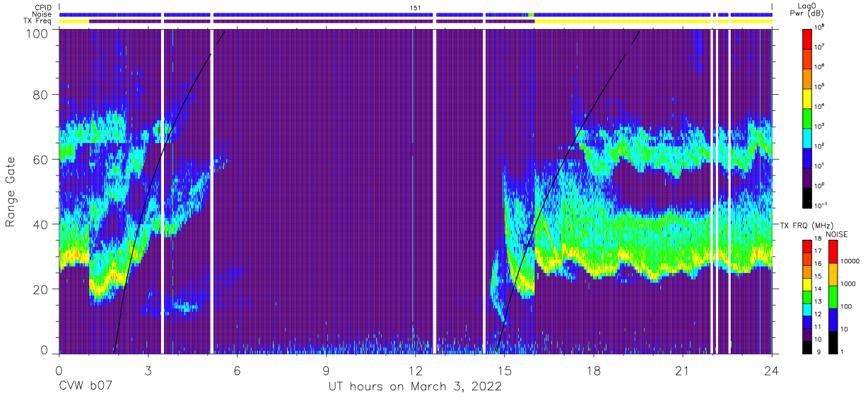Click the '80' tick on Range Gate axis

41,95
